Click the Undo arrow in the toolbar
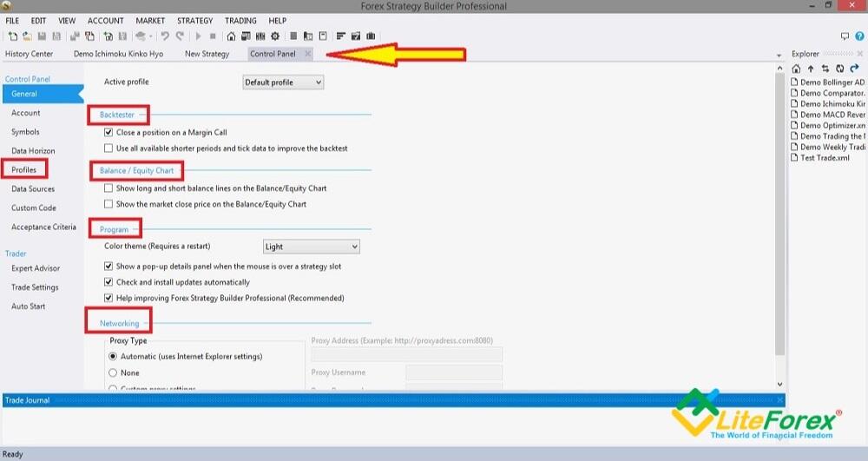868x461 pixels. 166,36
